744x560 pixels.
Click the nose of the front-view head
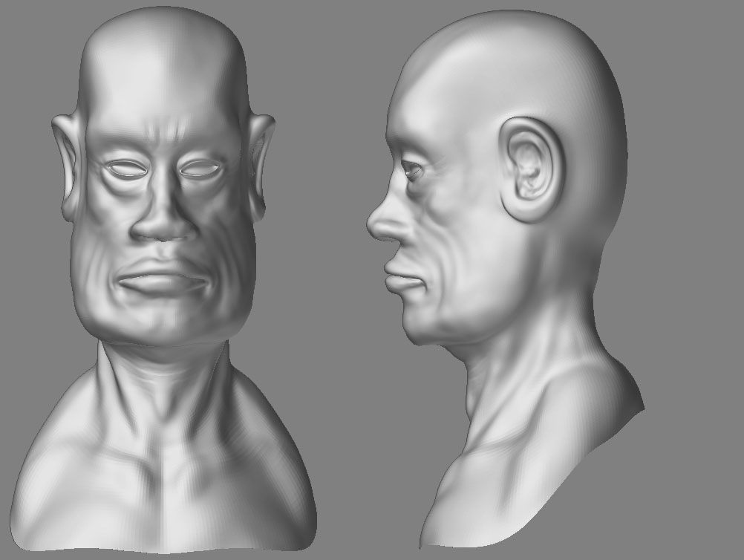[162, 223]
